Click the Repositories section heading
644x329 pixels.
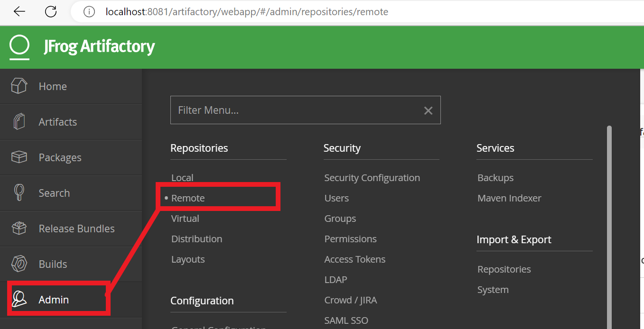pyautogui.click(x=199, y=148)
